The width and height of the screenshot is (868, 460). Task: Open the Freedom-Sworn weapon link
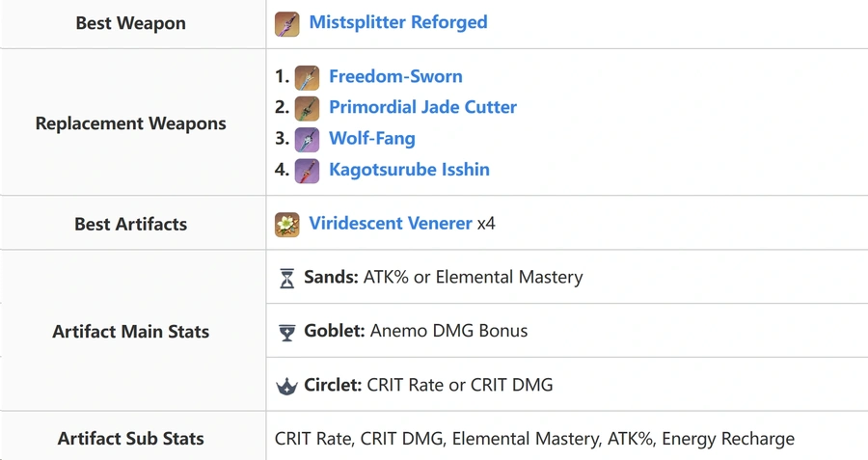point(395,76)
